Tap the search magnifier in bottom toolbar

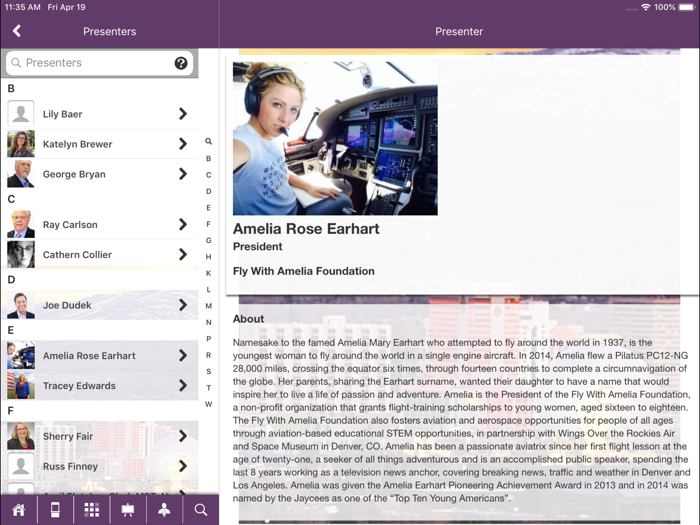pyautogui.click(x=201, y=510)
